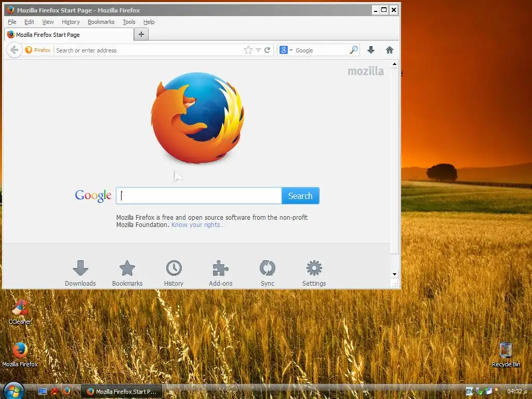
Task: Open Downloads from start page shortcuts
Action: click(x=81, y=273)
